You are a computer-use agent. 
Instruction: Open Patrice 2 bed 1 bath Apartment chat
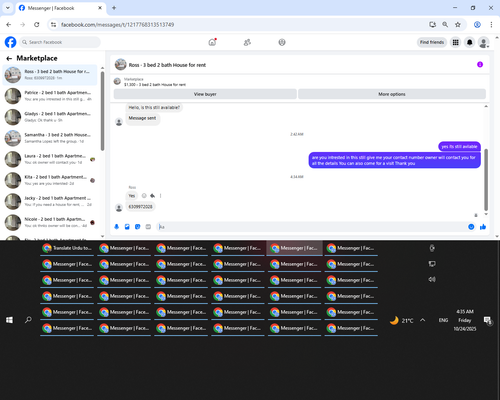(x=50, y=96)
